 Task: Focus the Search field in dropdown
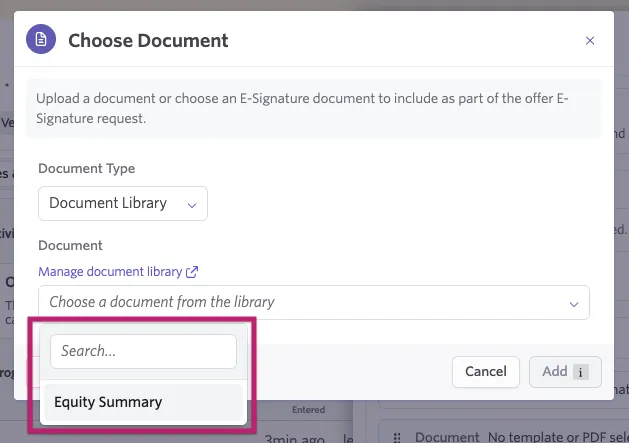[143, 351]
